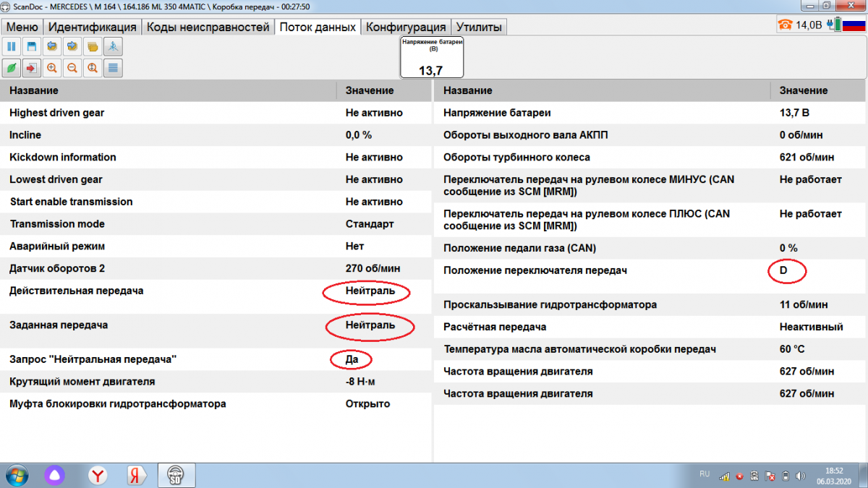Select Проскальзывание гидротрансформатора row

650,304
